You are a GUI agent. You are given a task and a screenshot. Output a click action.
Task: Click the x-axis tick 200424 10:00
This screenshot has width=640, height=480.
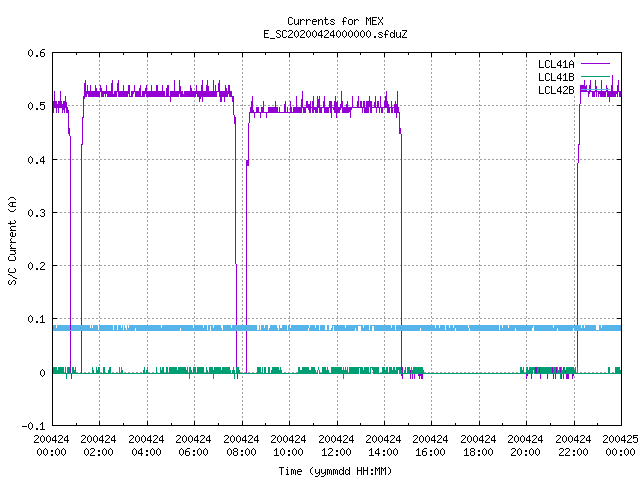[x=288, y=446]
